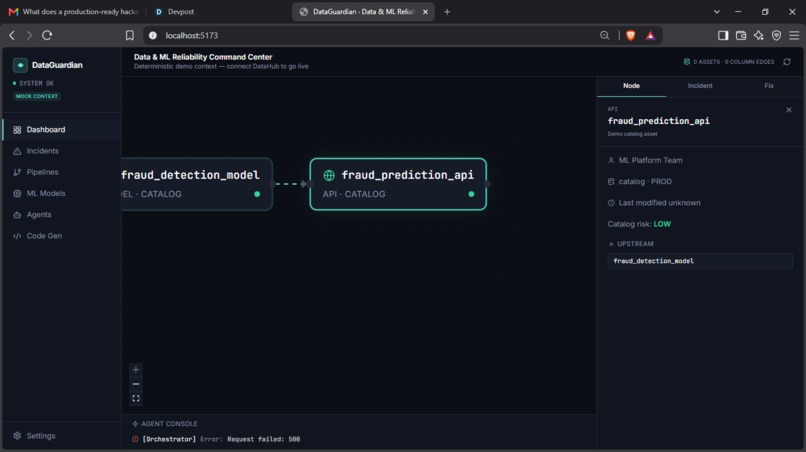Select upstream fraud_detection_model entry
Screen dimensions: 806x452
[700, 261]
